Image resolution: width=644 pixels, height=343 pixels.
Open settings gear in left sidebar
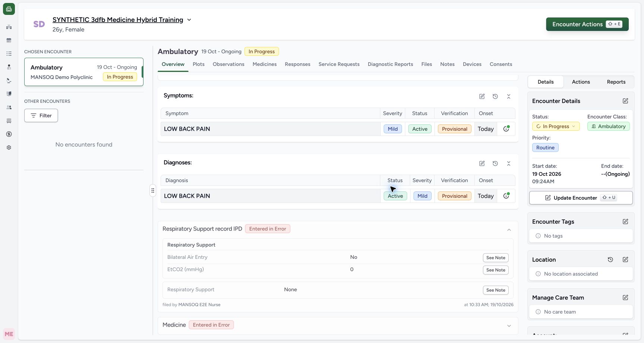[x=9, y=147]
